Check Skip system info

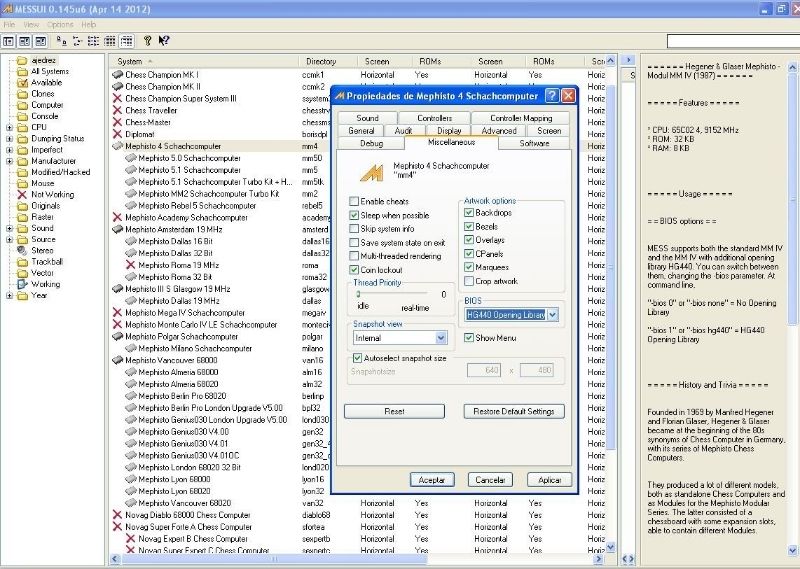(x=354, y=229)
